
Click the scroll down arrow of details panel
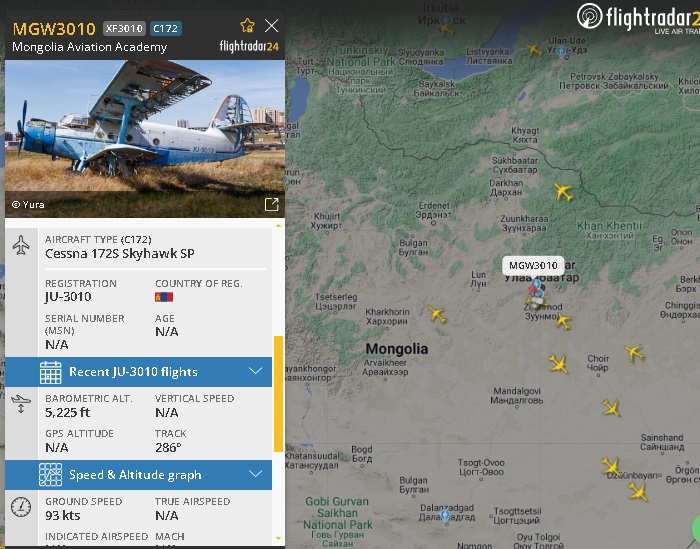[279, 538]
